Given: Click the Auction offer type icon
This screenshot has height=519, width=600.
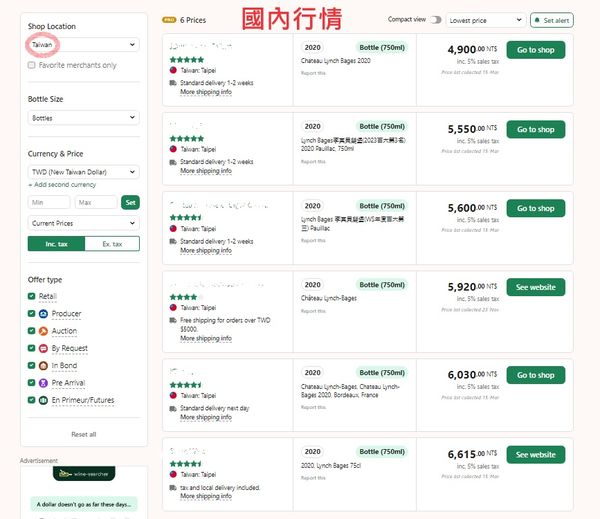Looking at the screenshot, I should [43, 331].
